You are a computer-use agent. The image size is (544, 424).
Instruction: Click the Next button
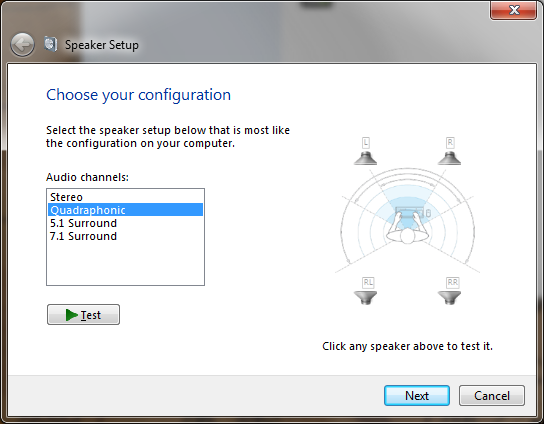click(417, 395)
